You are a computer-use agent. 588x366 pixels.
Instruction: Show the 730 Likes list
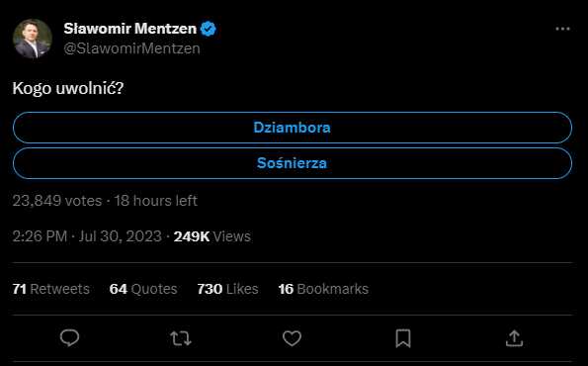227,289
